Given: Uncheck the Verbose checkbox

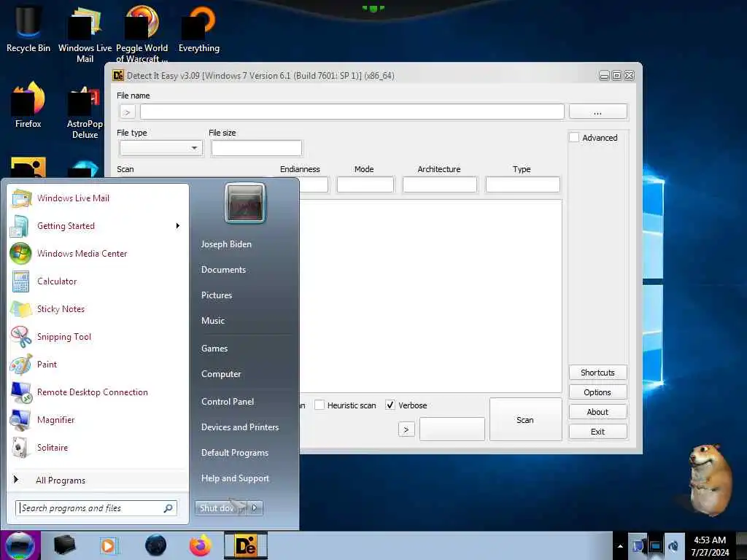Looking at the screenshot, I should coord(390,405).
